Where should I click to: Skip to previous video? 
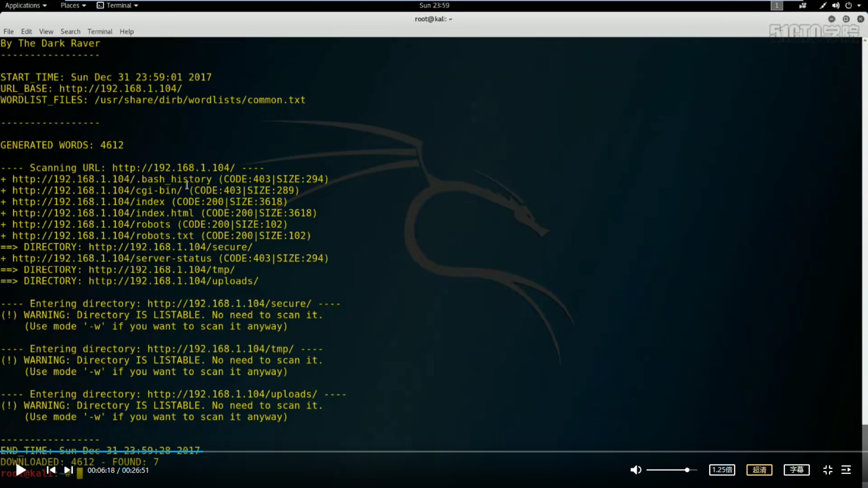pos(51,470)
